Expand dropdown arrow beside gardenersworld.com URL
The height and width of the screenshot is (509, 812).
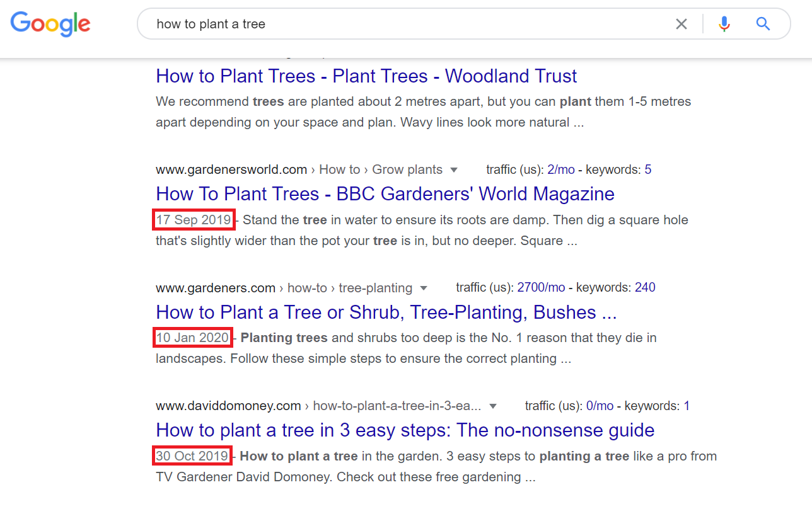click(x=454, y=170)
